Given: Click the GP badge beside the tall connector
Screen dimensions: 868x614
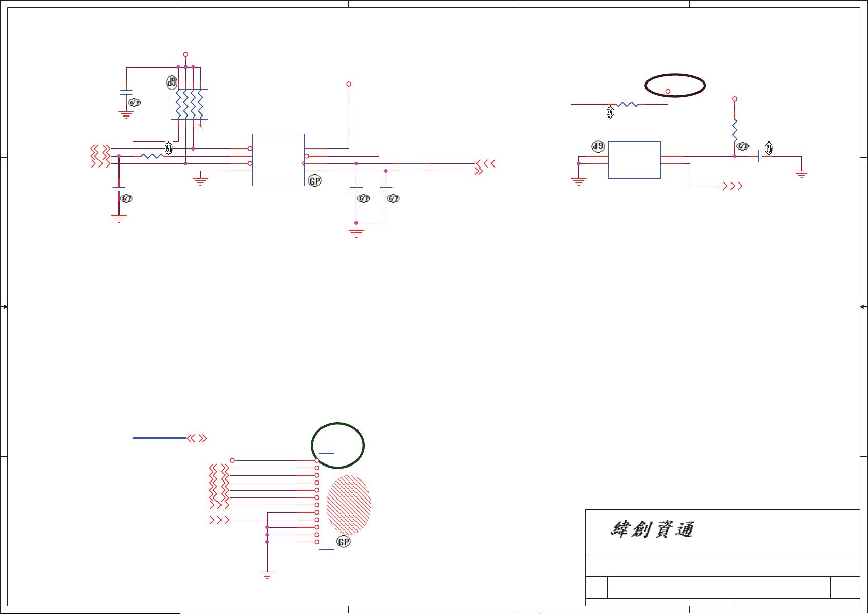Looking at the screenshot, I should tap(344, 542).
